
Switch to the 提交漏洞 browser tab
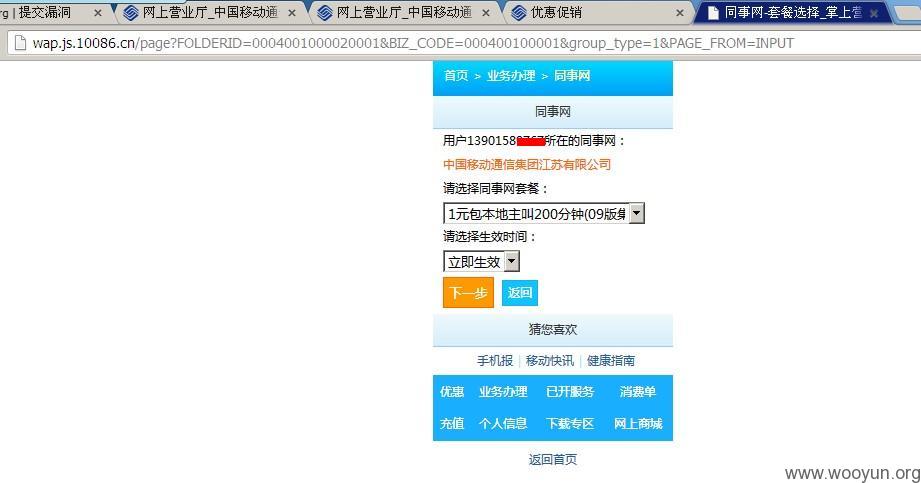coord(50,12)
